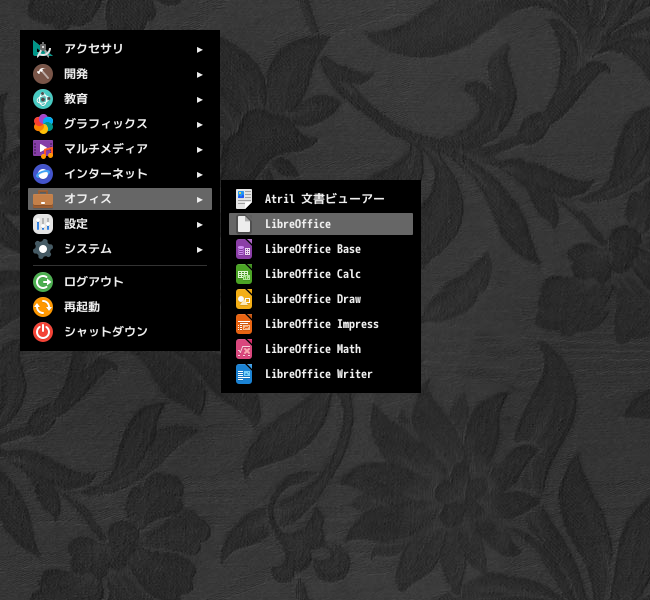Click the アクセサリ category icon
The image size is (650, 600).
click(x=43, y=49)
